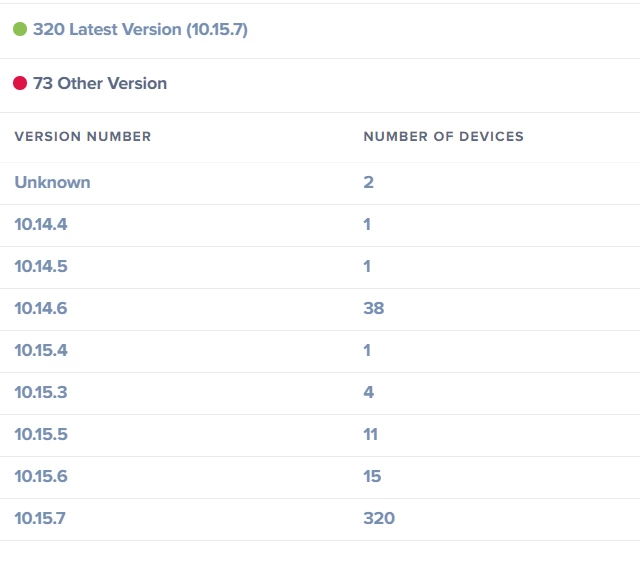The height and width of the screenshot is (567, 640).
Task: Click the green Latest Version status dot
Action: [x=20, y=29]
